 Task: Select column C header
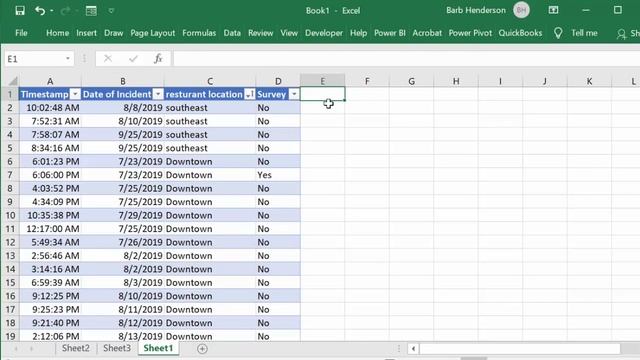click(x=210, y=81)
